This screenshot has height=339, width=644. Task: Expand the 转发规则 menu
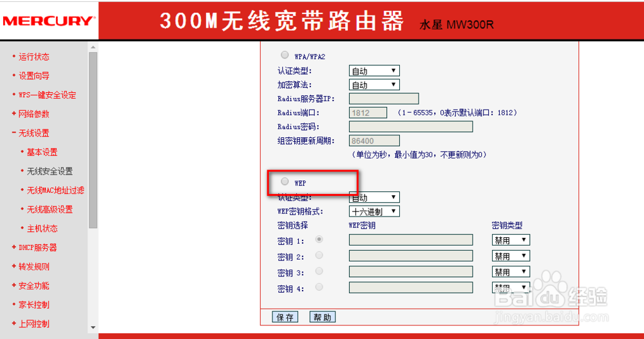coord(33,267)
